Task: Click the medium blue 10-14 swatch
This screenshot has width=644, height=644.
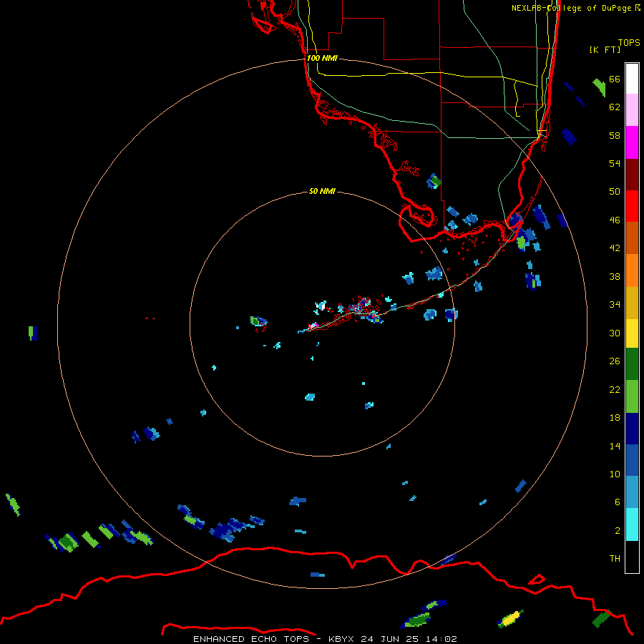Action: (x=632, y=460)
